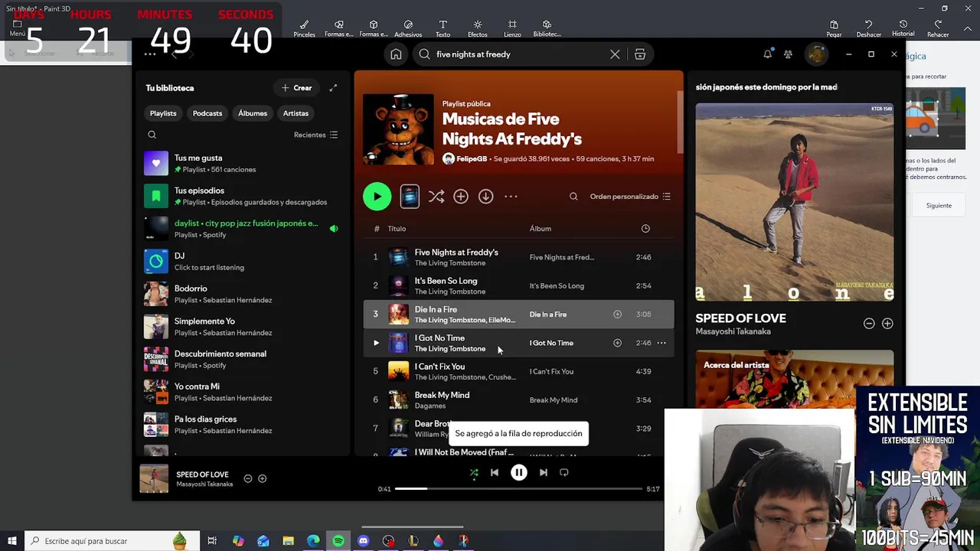Open friends activity icon
The height and width of the screenshot is (551, 980).
(x=788, y=54)
